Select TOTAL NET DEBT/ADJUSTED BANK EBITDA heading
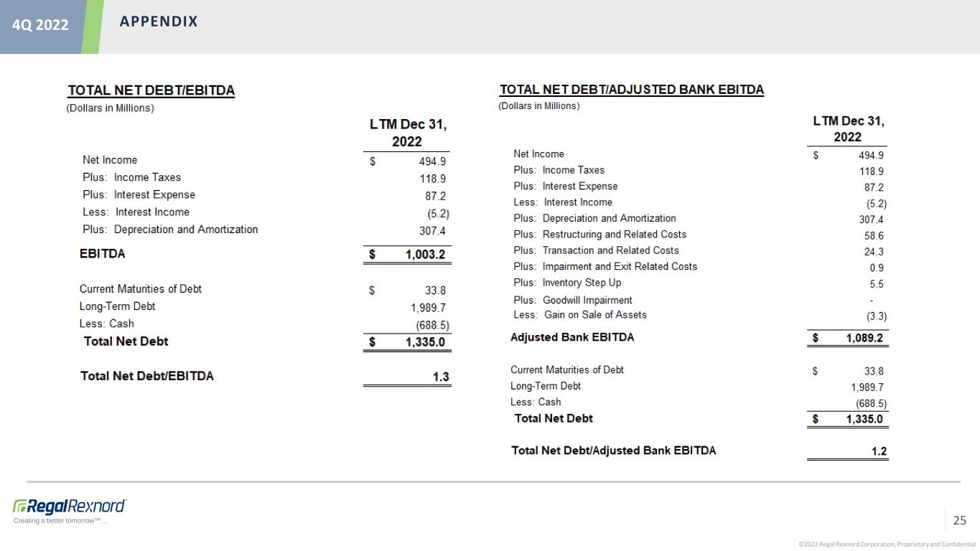Image resolution: width=980 pixels, height=551 pixels. (631, 90)
